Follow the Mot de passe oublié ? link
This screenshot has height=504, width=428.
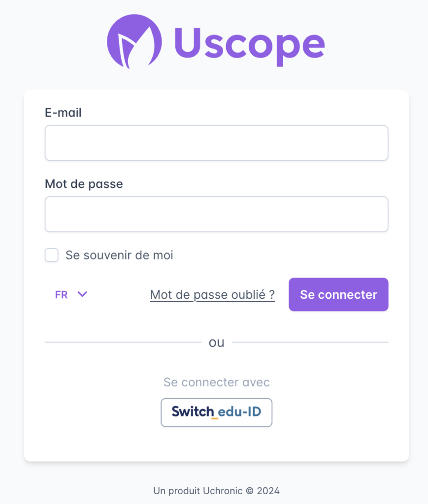[212, 295]
